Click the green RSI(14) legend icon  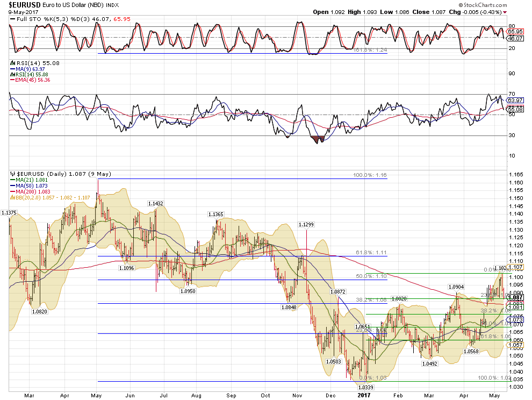(x=12, y=74)
